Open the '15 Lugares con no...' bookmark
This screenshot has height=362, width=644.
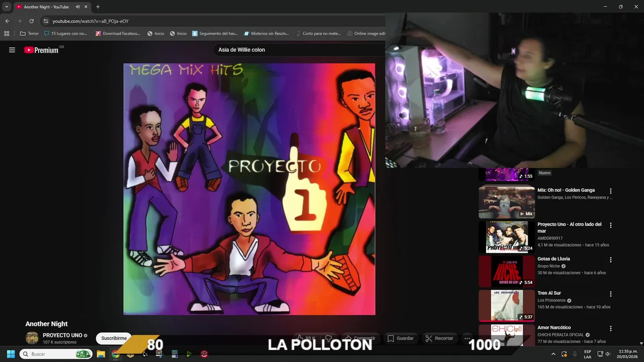pyautogui.click(x=65, y=34)
